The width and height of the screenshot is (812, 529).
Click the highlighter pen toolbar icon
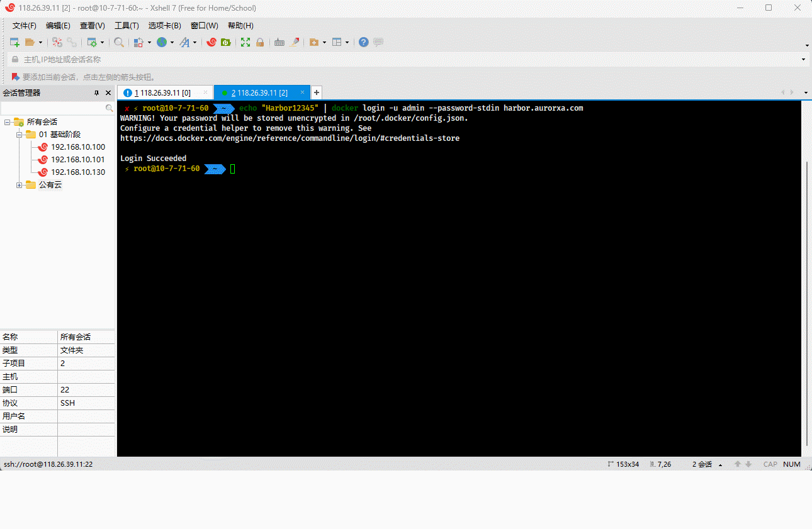coord(295,42)
